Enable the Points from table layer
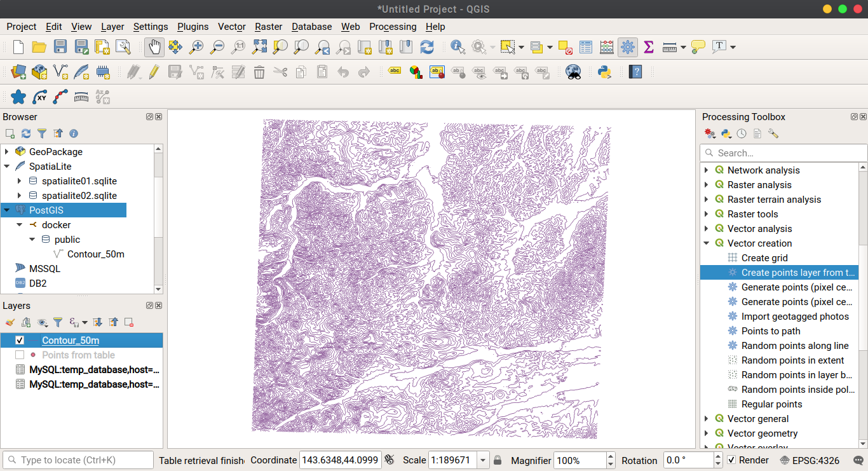Image resolution: width=868 pixels, height=471 pixels. (x=20, y=355)
